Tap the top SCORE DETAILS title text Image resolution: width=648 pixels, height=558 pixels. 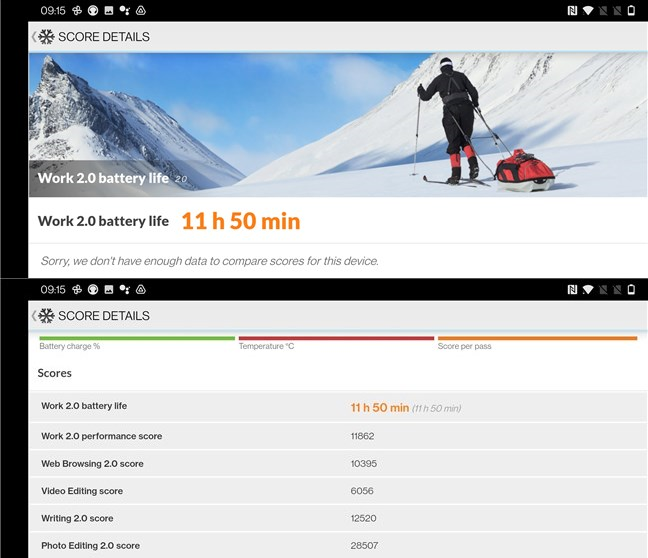click(104, 37)
